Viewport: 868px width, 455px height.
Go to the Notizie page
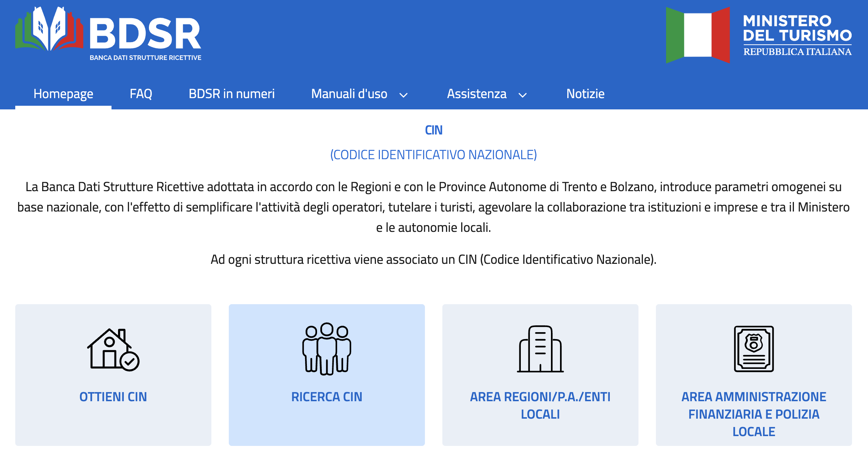tap(585, 94)
